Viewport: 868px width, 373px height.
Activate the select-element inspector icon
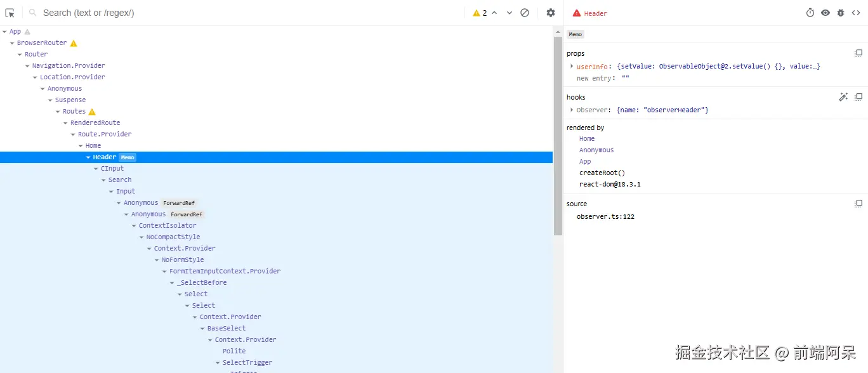[10, 13]
